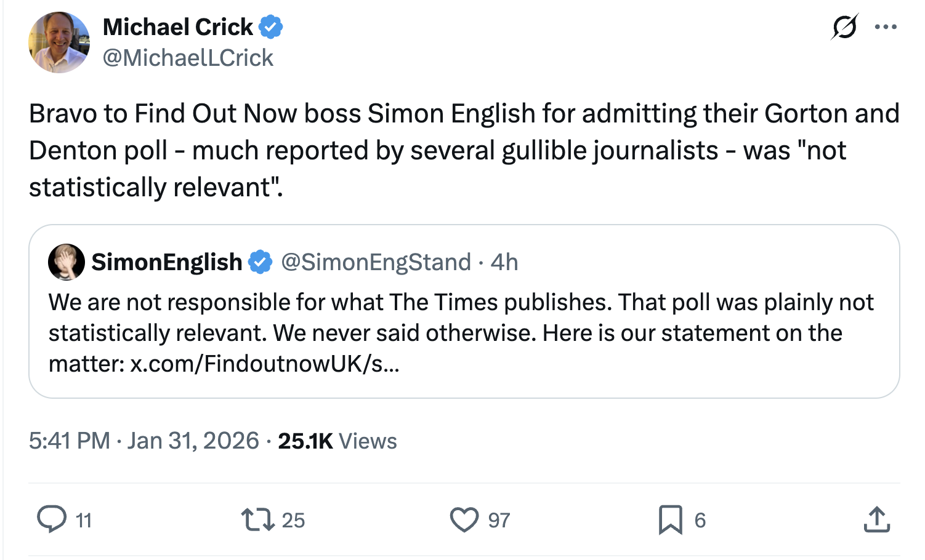Click the reply speech bubble icon
Screen dimensions: 925x560
[52, 519]
